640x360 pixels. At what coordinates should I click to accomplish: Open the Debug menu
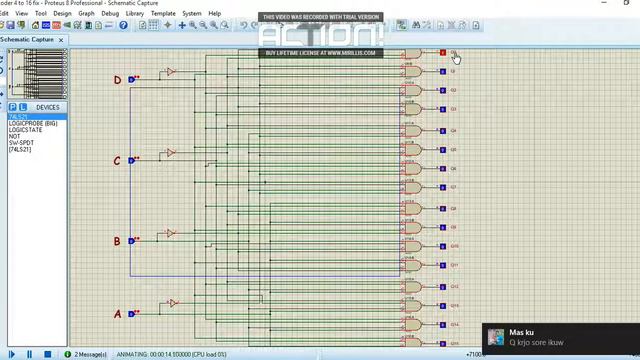click(110, 13)
